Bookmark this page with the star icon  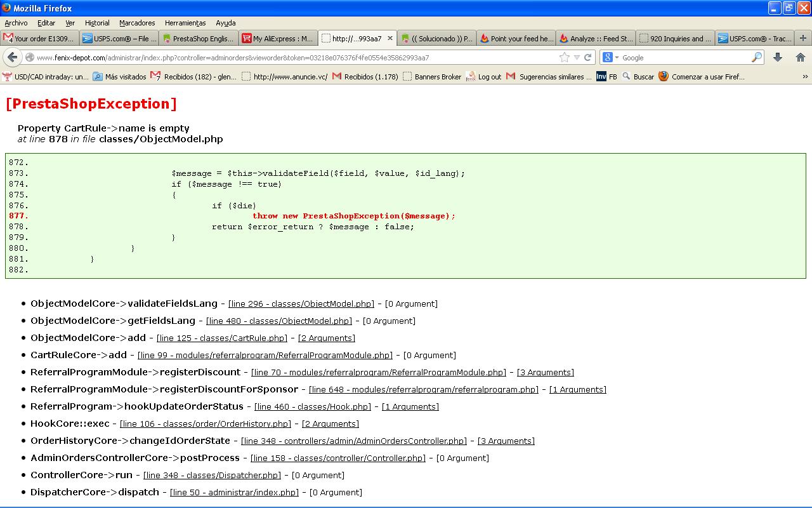564,57
